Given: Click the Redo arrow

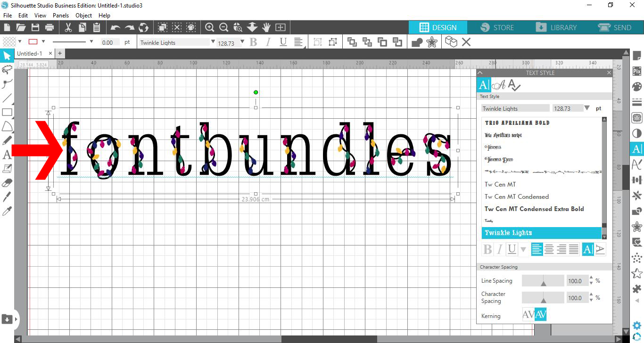Looking at the screenshot, I should [130, 27].
